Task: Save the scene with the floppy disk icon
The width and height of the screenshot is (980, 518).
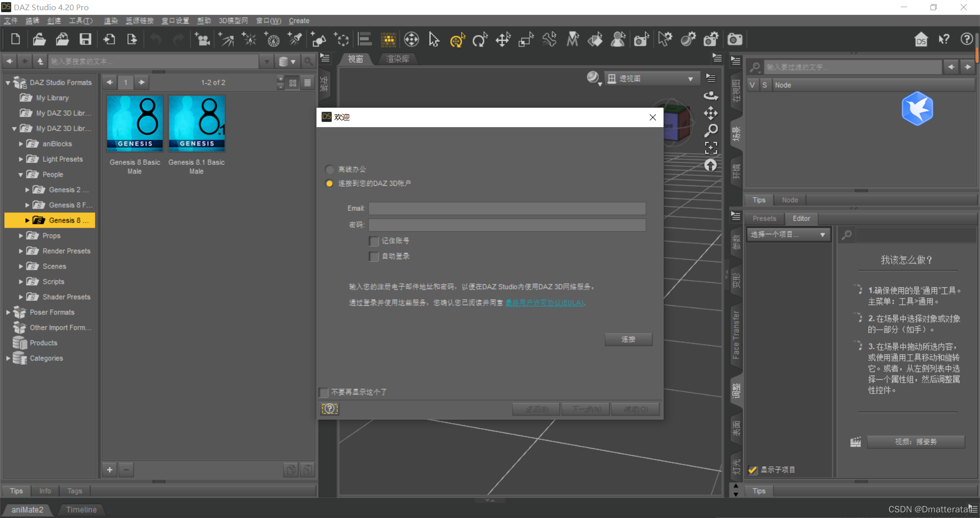Action: click(85, 39)
